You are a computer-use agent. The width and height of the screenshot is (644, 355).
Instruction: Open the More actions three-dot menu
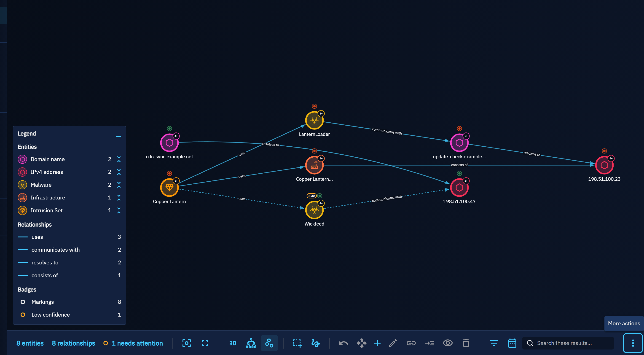(633, 343)
